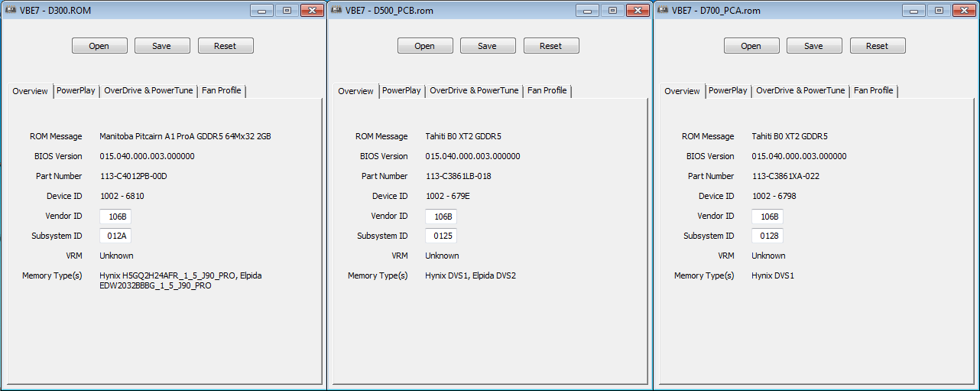This screenshot has height=391, width=980.
Task: Switch to PowerPlay tab in D300.ROM window
Action: 76,90
